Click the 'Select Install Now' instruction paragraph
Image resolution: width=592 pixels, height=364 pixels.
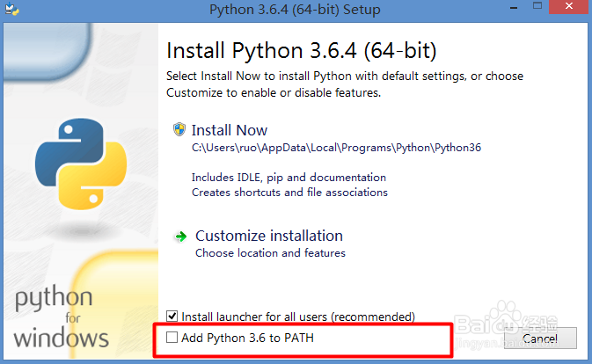[345, 84]
